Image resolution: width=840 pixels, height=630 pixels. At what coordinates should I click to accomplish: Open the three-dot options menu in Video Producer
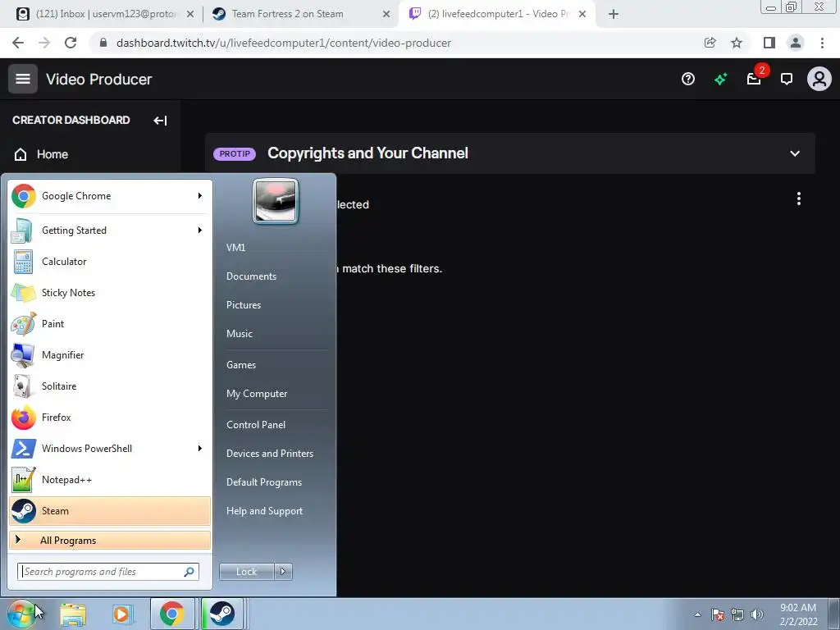point(799,199)
